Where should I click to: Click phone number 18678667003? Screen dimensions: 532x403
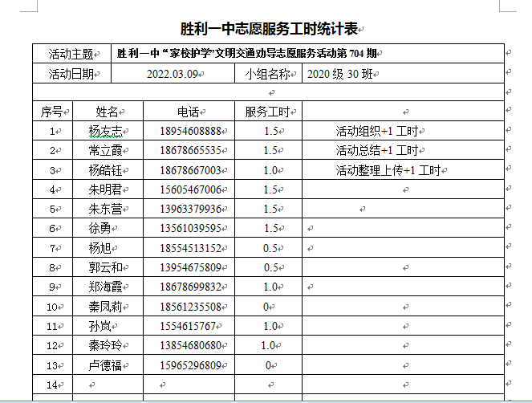(x=190, y=170)
